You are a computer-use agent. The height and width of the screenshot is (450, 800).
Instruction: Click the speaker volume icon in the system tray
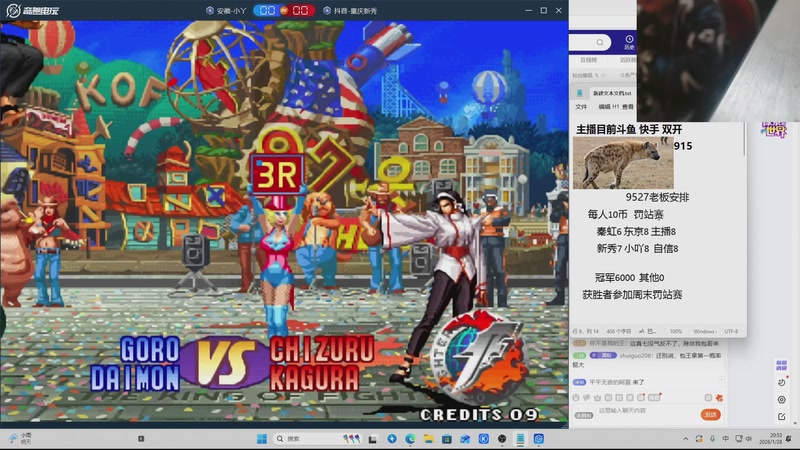[749, 439]
